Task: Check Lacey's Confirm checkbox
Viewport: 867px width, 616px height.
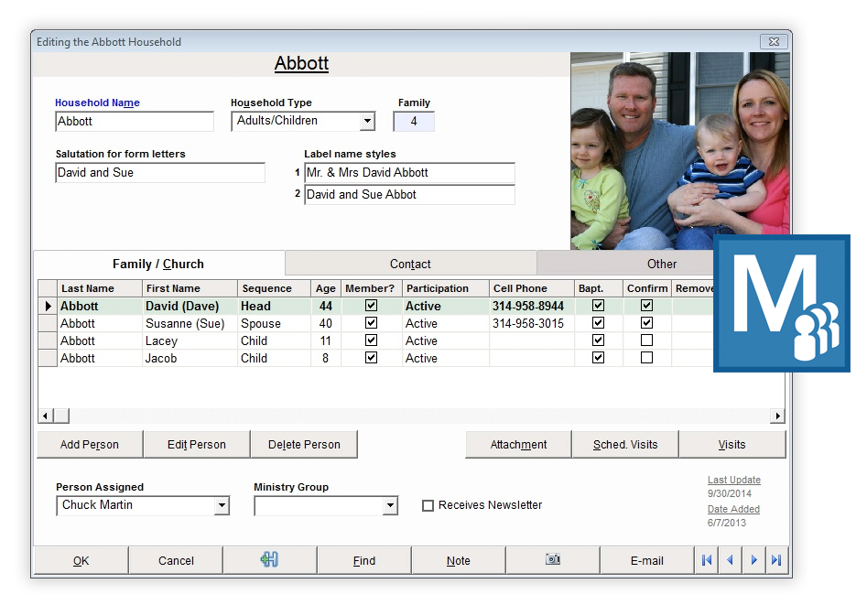Action: (646, 340)
